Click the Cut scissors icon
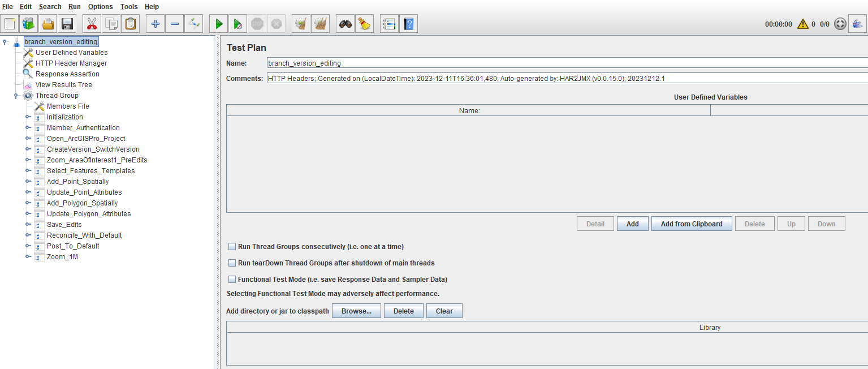 tap(92, 24)
